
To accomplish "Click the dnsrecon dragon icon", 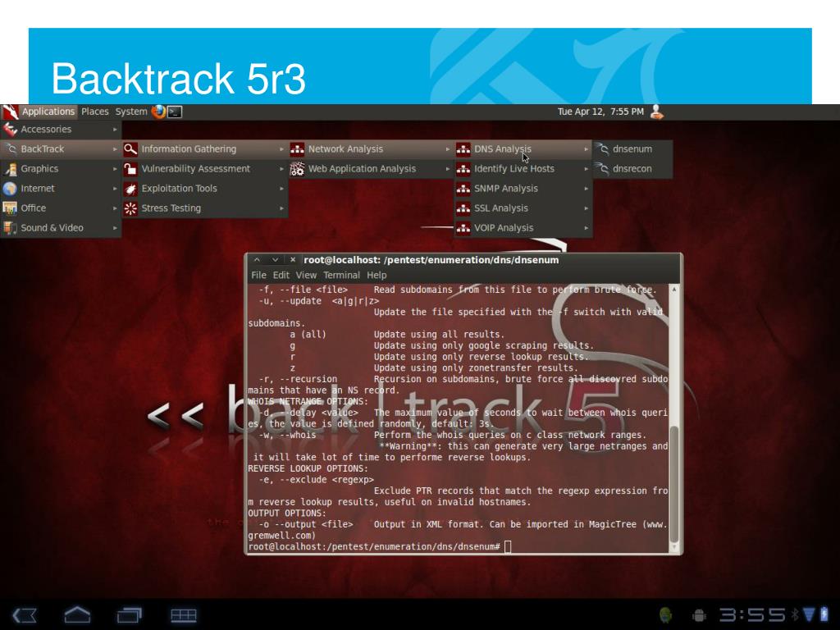I will 602,169.
